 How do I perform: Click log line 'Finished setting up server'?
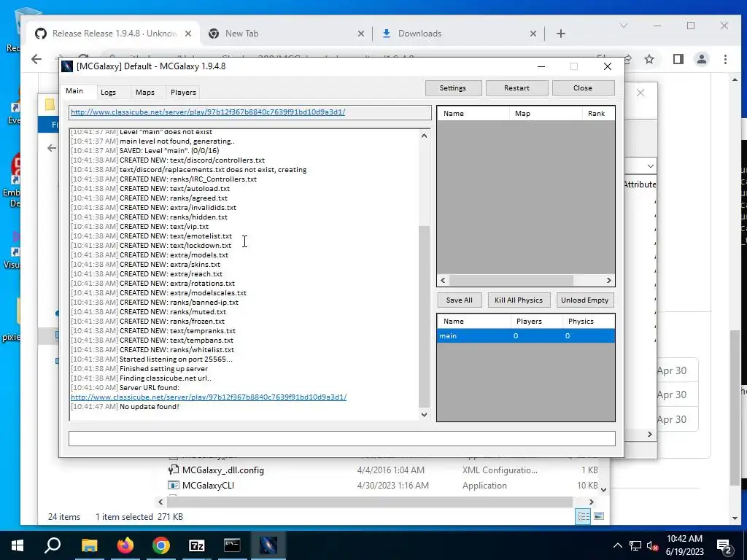[163, 368]
